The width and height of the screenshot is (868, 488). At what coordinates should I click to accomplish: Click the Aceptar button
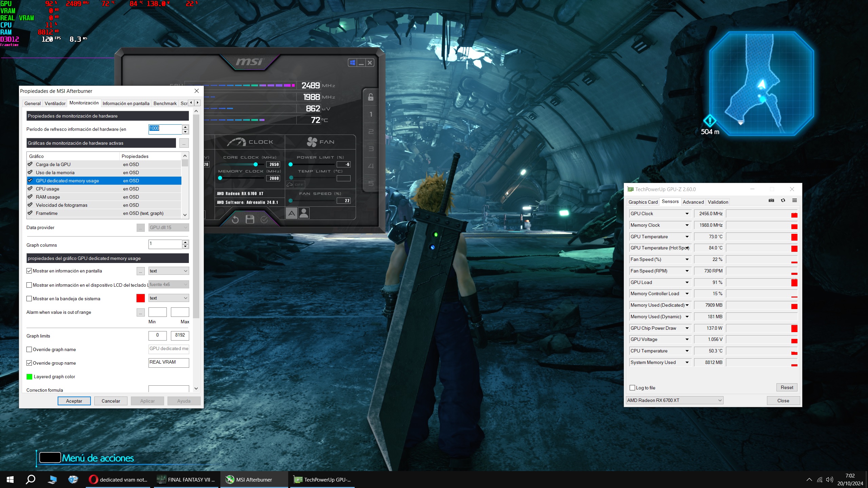tap(74, 401)
